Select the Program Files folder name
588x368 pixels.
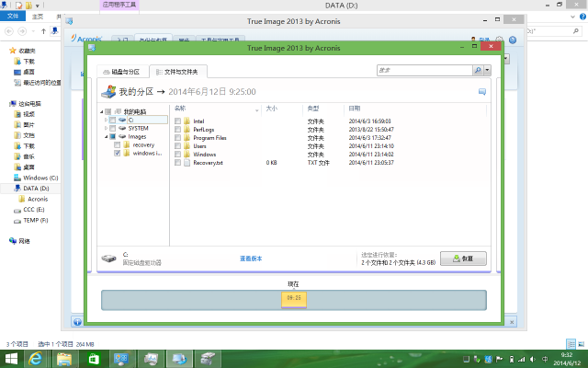pyautogui.click(x=209, y=138)
